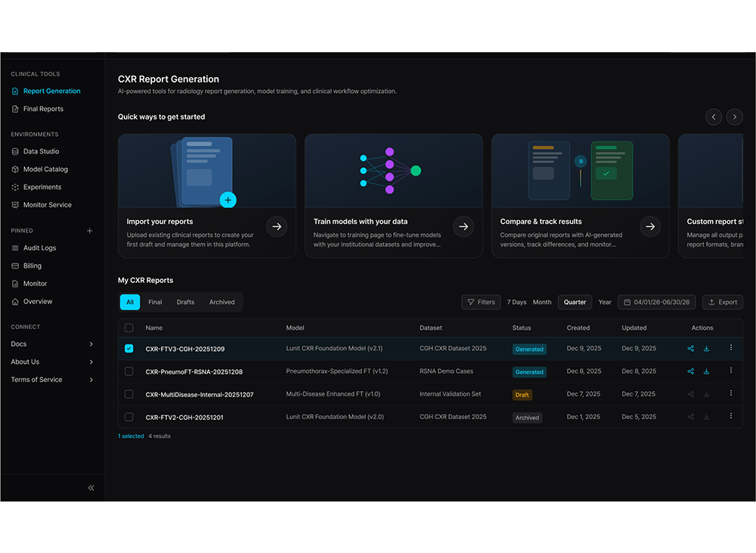
Task: Collapse the sidebar with the double chevron
Action: (x=91, y=488)
